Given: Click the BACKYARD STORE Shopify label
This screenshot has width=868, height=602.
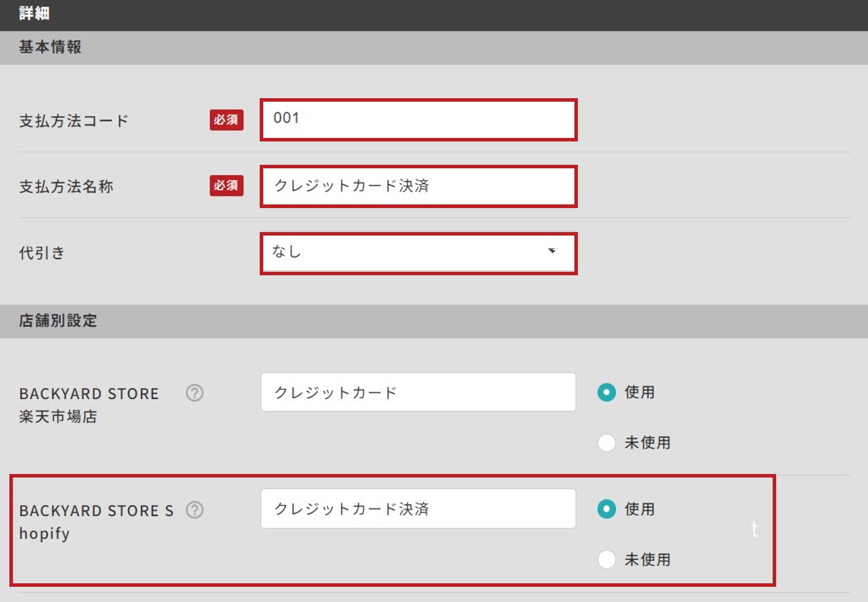Looking at the screenshot, I should click(x=97, y=522).
